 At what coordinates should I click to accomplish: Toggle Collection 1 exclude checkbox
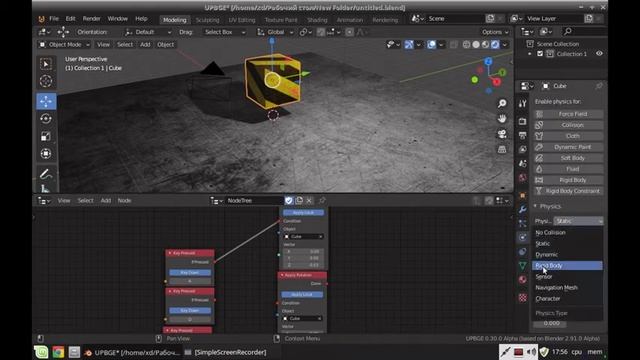tap(540, 54)
